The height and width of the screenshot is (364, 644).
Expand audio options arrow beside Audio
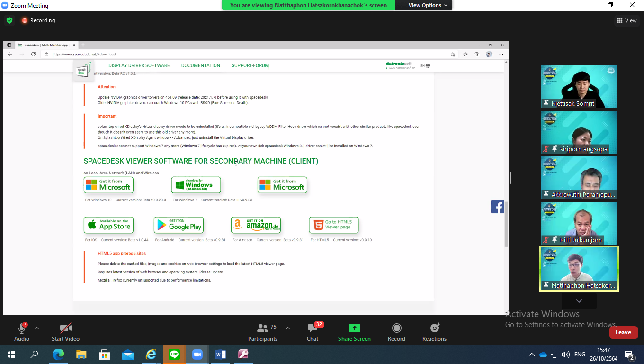pos(37,328)
